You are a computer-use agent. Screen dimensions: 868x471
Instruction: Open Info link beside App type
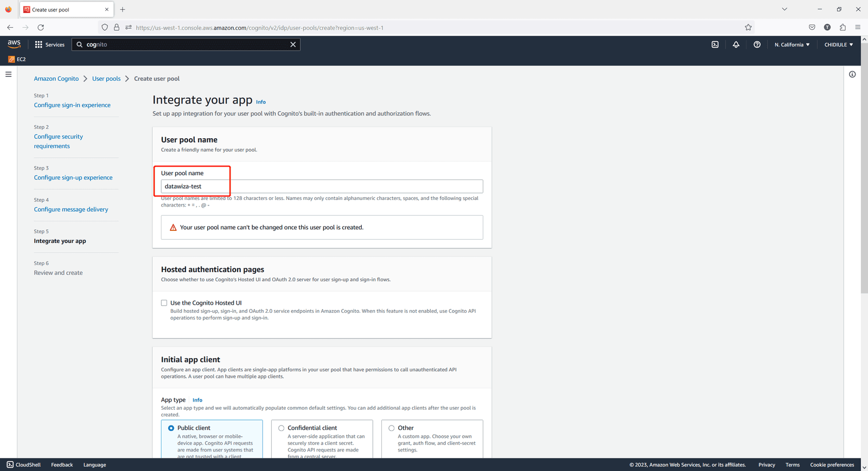tap(197, 400)
